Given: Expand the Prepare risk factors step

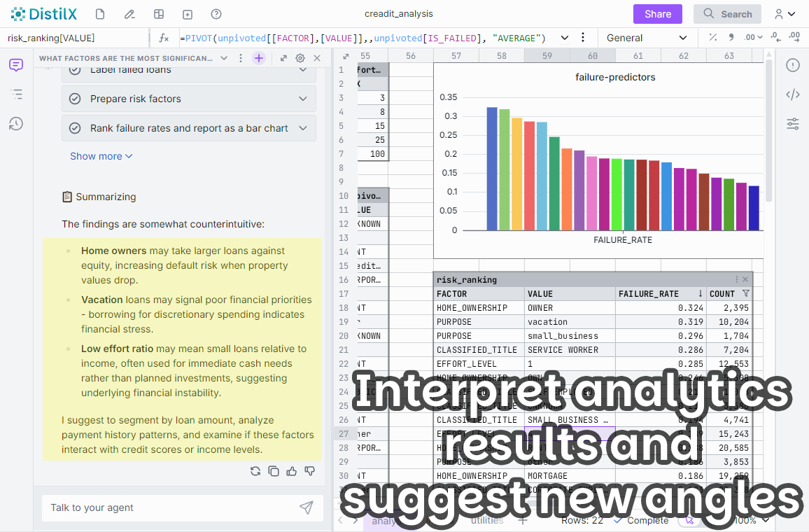Looking at the screenshot, I should [x=303, y=99].
